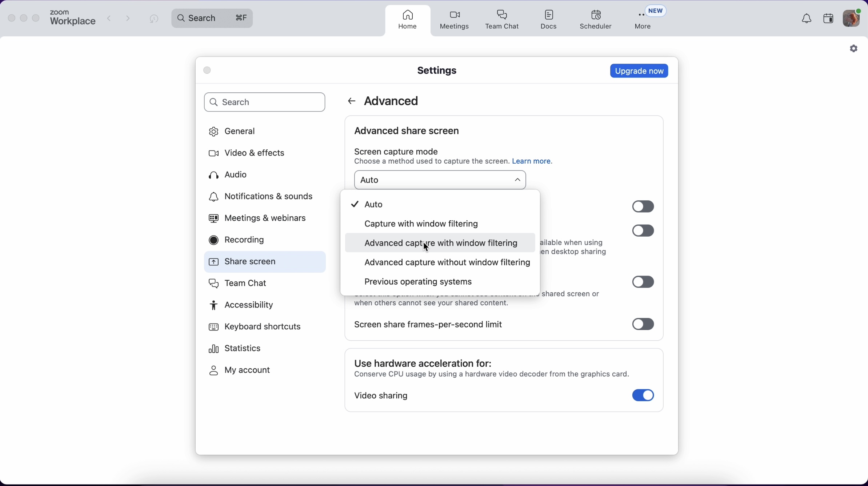Click the user profile avatar
The image size is (868, 486).
[x=852, y=18]
